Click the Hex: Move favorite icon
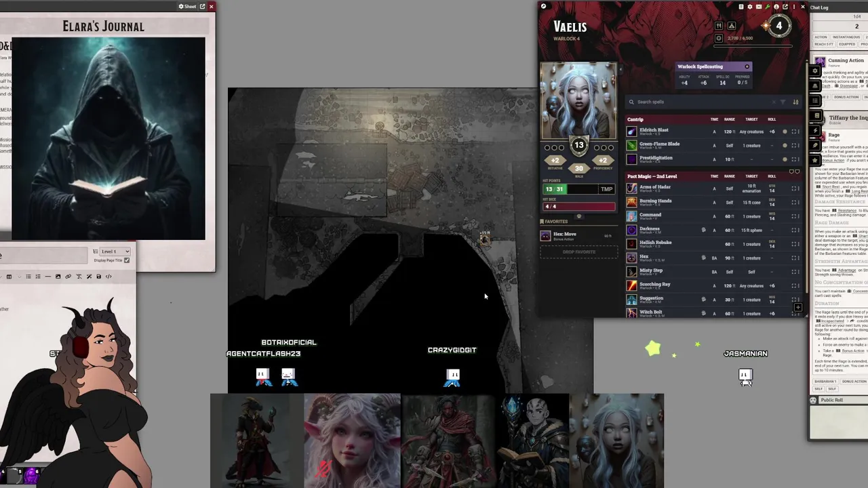 tap(545, 236)
